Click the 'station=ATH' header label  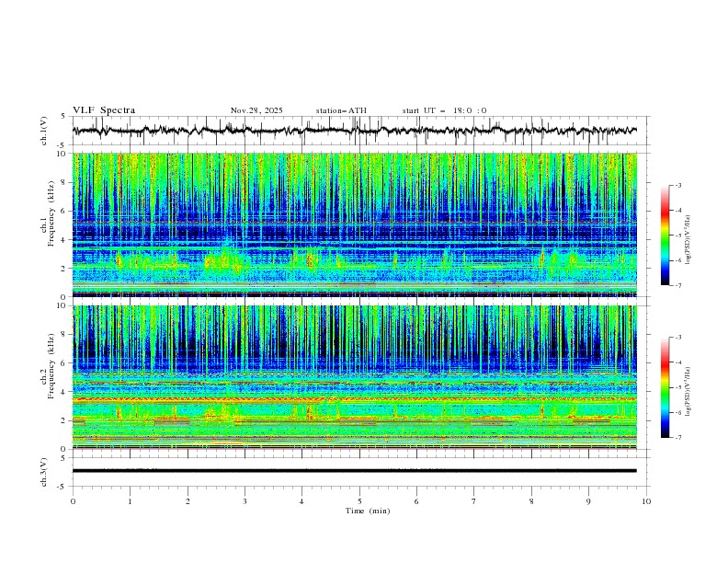coord(341,110)
